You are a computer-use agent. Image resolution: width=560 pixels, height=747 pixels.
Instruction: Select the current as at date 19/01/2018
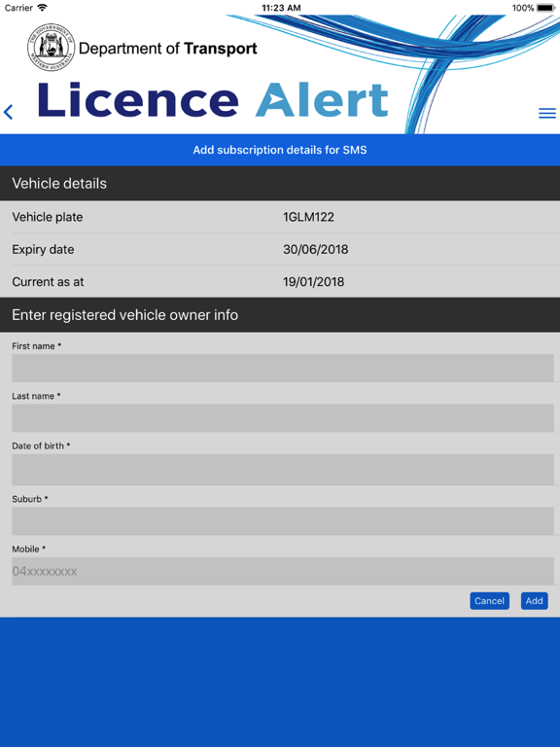(313, 281)
